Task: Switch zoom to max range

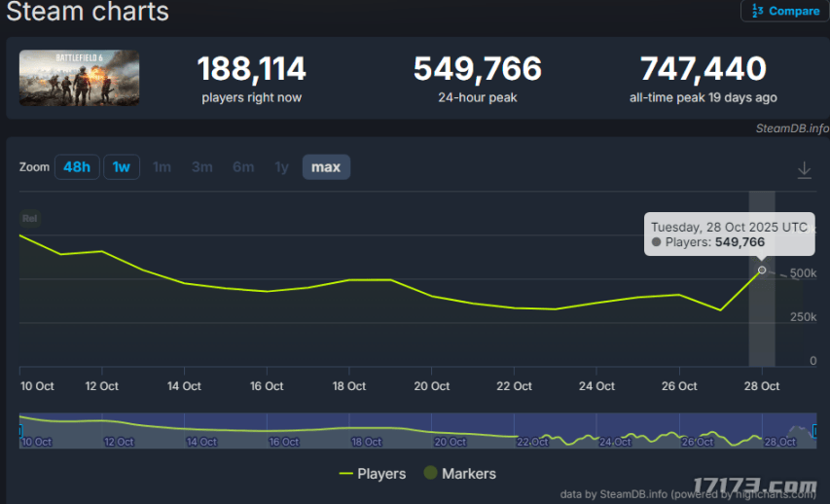Action: click(x=326, y=167)
